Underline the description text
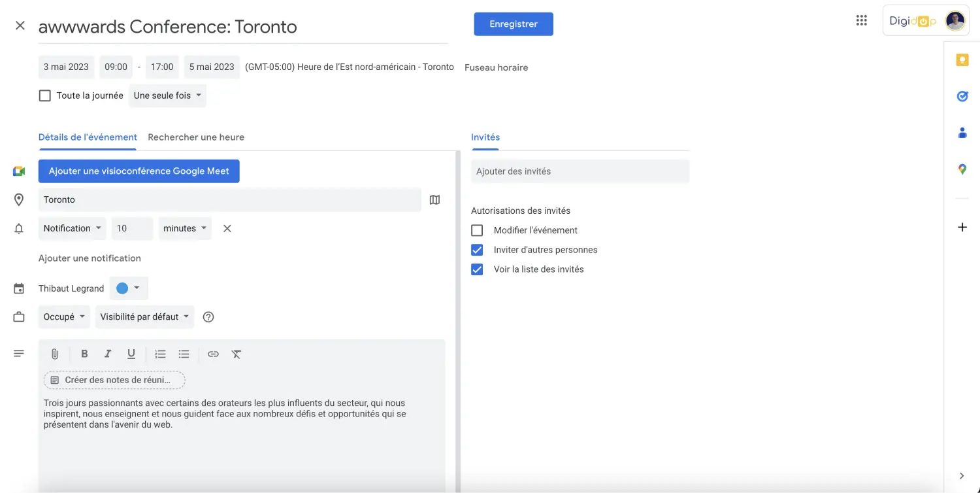Image resolution: width=980 pixels, height=493 pixels. [x=131, y=354]
